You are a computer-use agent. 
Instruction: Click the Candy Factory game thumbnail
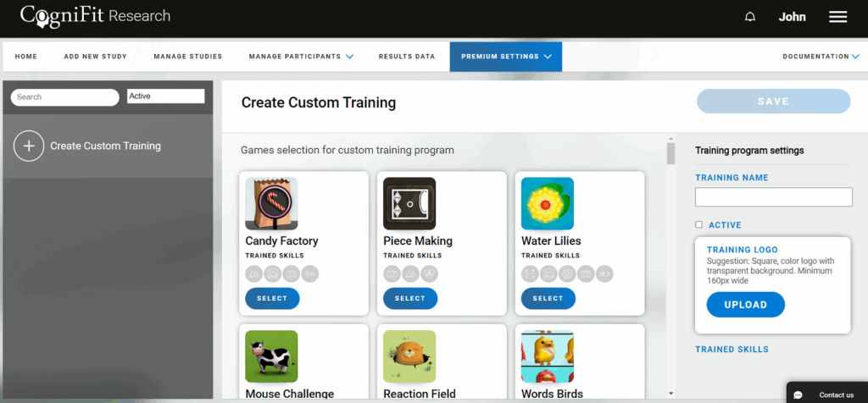[271, 203]
